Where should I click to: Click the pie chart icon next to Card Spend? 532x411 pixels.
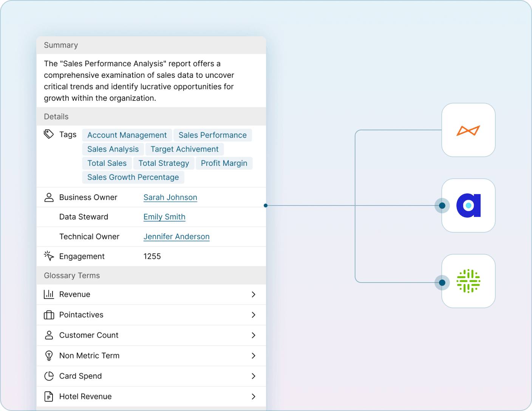coord(49,376)
